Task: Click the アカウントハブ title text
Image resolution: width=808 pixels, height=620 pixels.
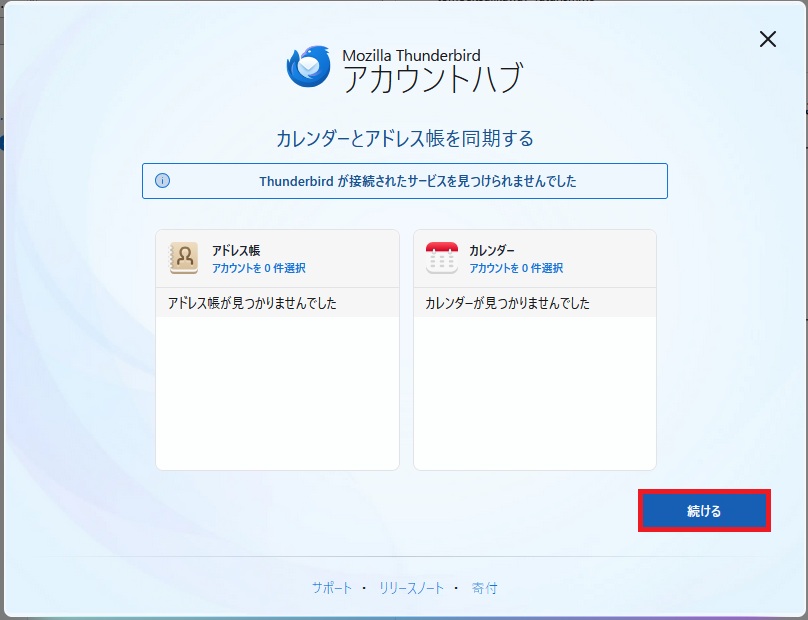Action: tap(432, 78)
